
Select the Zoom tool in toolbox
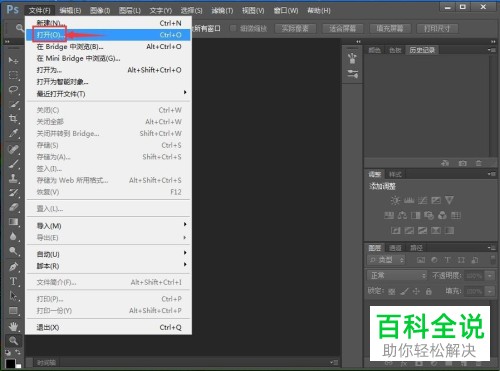pyautogui.click(x=13, y=341)
